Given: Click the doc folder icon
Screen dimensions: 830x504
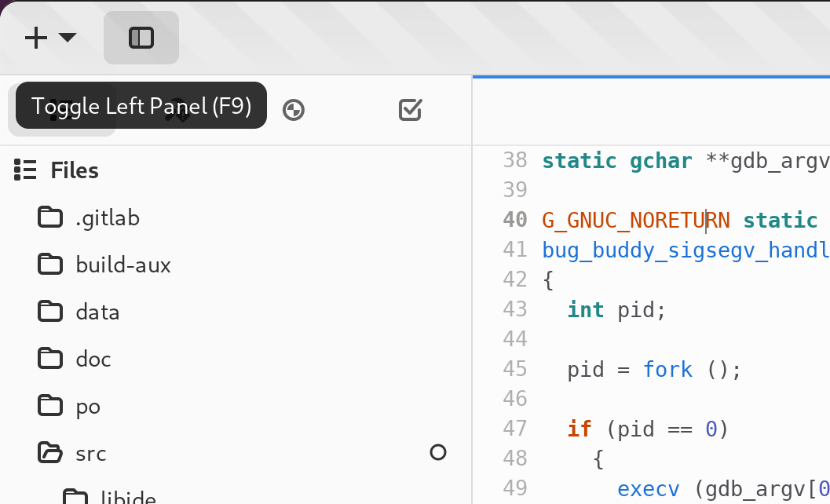Looking at the screenshot, I should click(x=50, y=359).
